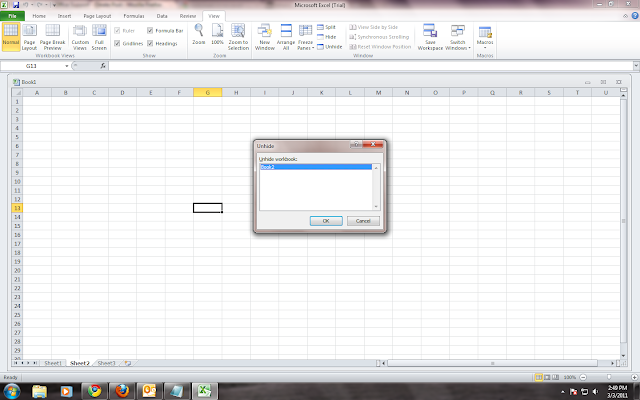
Task: Hide the current workbook window
Action: pyautogui.click(x=327, y=37)
